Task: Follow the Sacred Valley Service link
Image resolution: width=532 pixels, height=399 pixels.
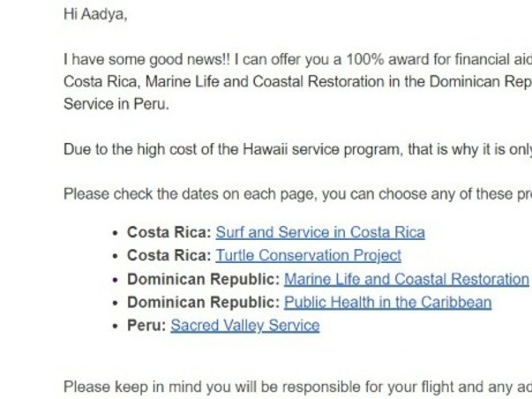Action: (244, 325)
